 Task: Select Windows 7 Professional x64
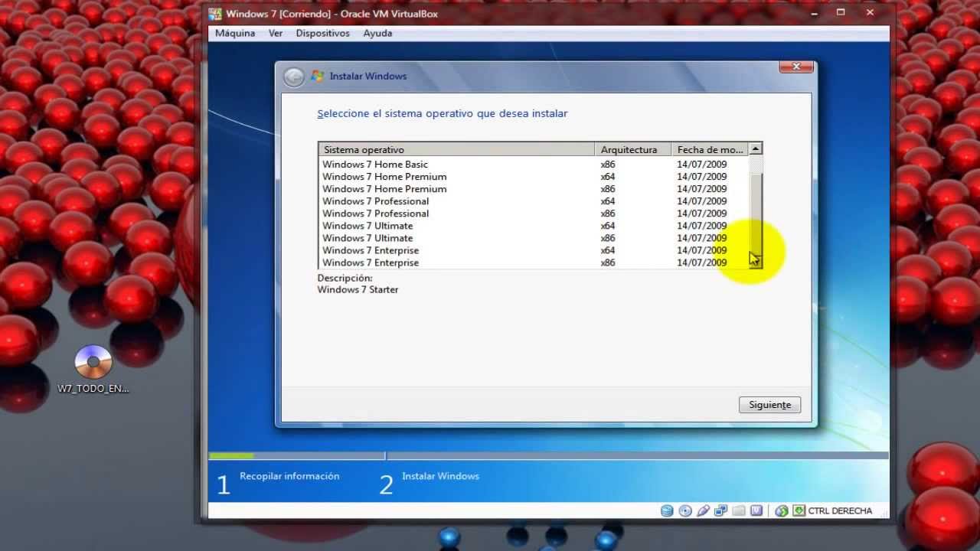534,201
